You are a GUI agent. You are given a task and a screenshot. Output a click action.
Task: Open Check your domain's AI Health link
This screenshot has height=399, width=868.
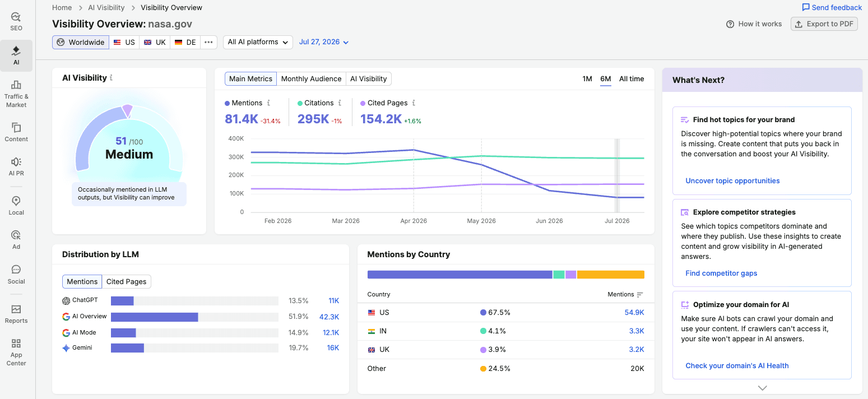click(x=737, y=366)
